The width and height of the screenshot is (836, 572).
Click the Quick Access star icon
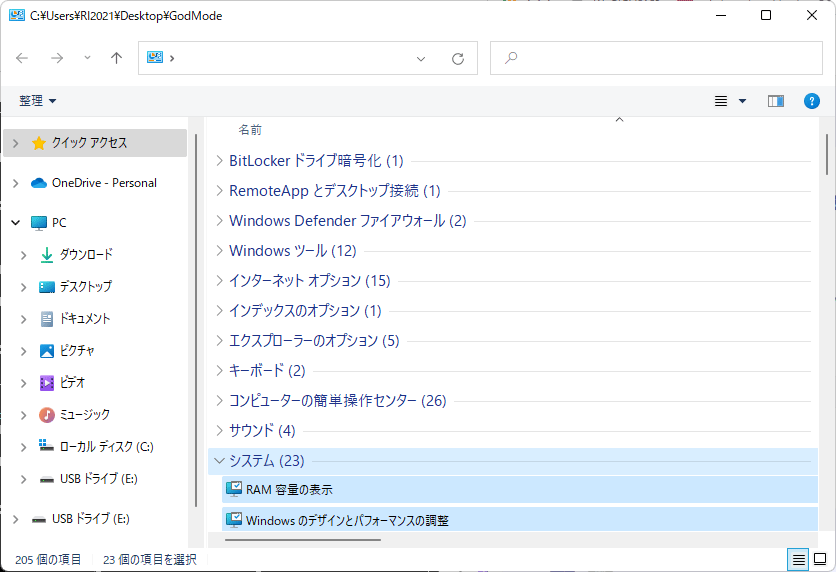click(x=39, y=143)
